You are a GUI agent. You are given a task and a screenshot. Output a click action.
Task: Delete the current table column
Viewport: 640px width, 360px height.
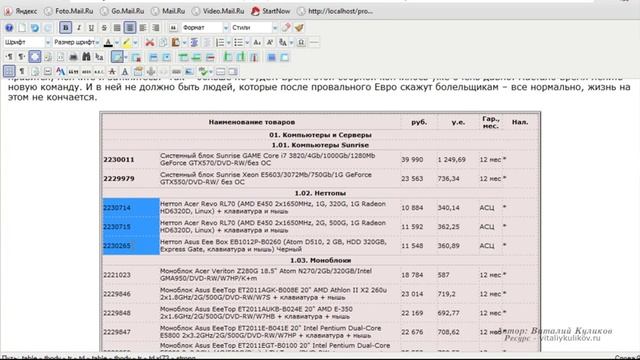254,57
